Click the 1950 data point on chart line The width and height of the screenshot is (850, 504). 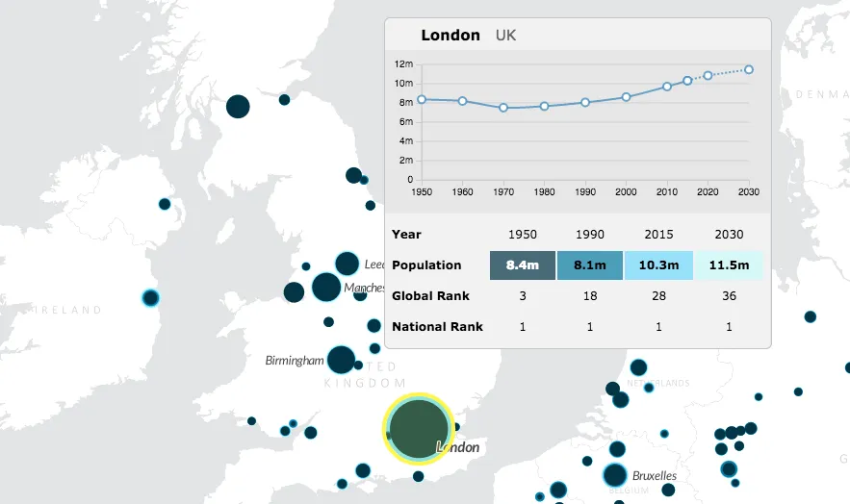point(422,99)
